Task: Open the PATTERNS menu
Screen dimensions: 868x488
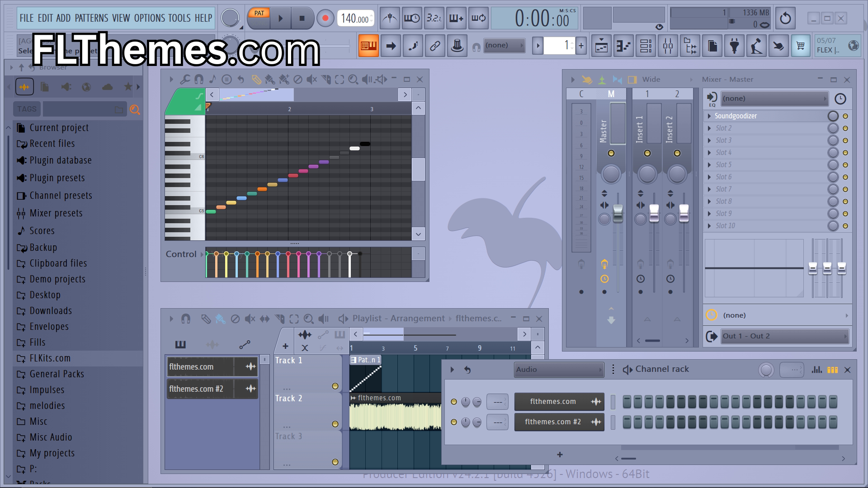Action: [91, 18]
